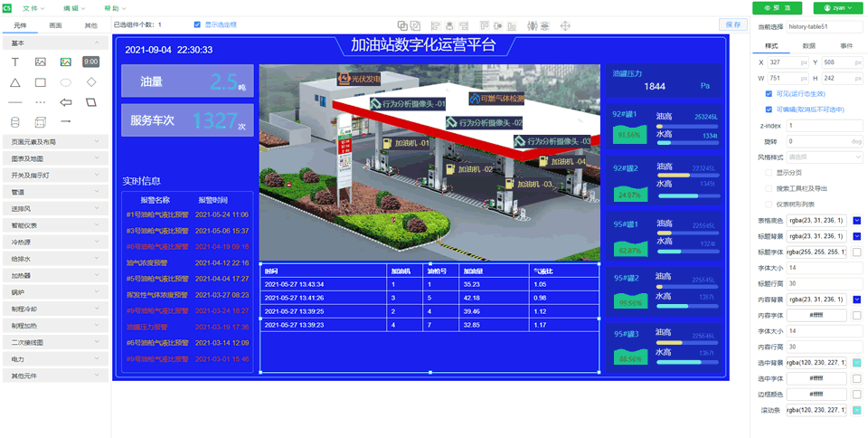Add the 9:00 clock element
Viewport: 868px width, 438px height.
pyautogui.click(x=90, y=62)
